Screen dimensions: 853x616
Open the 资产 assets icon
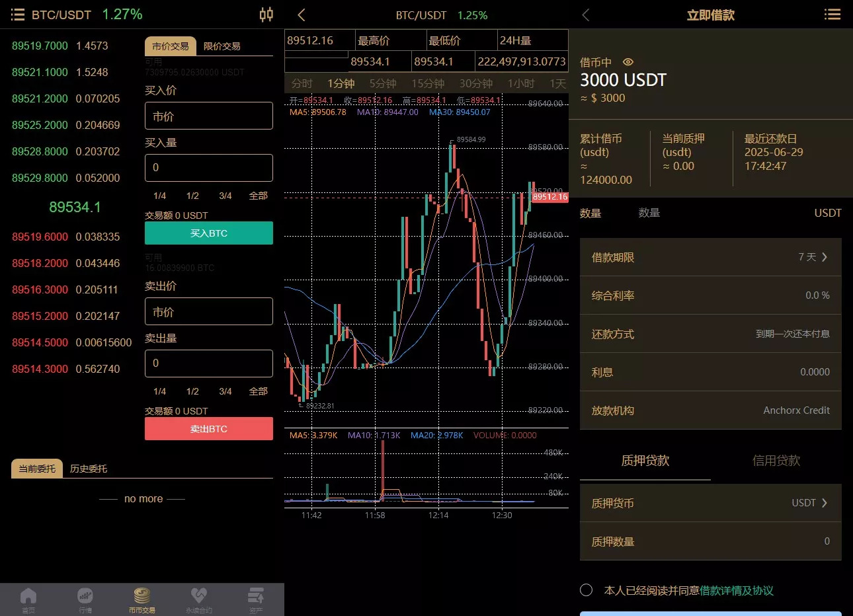[256, 598]
